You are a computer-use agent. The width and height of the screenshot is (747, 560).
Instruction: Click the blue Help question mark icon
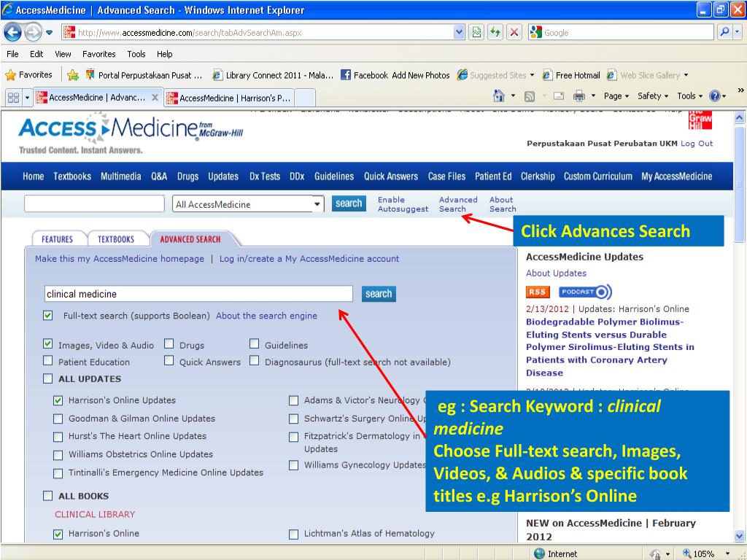tap(715, 96)
